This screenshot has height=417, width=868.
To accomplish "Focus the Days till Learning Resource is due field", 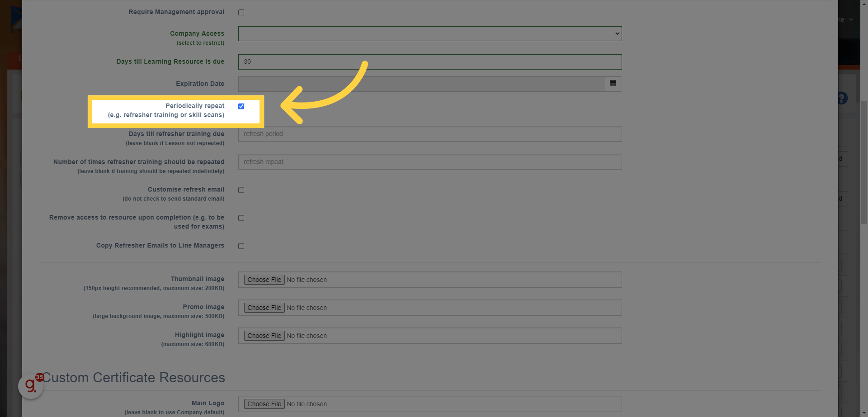I will [x=430, y=61].
